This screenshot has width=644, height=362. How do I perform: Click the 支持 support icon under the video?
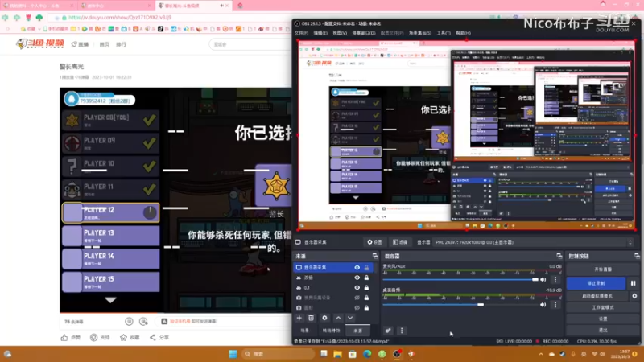click(x=93, y=337)
